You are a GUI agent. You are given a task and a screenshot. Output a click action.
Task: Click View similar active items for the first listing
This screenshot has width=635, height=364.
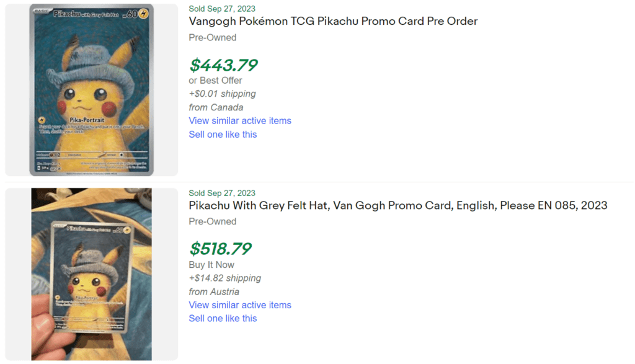pyautogui.click(x=240, y=120)
